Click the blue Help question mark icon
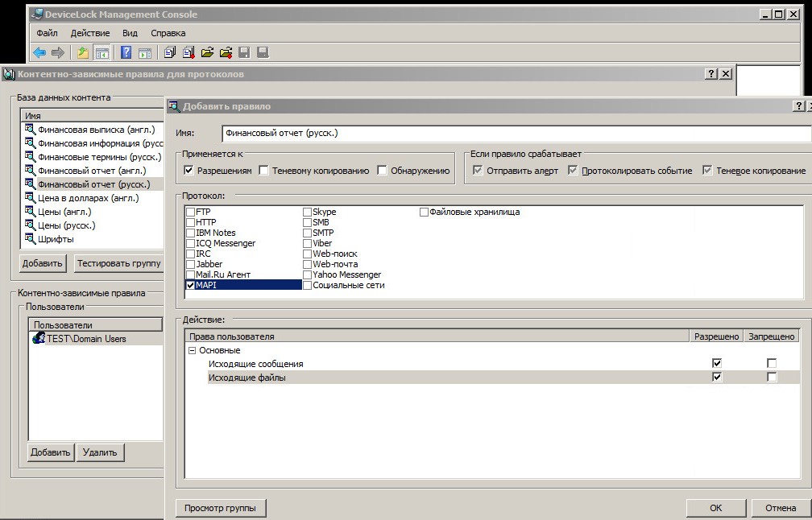The image size is (812, 520). point(126,53)
